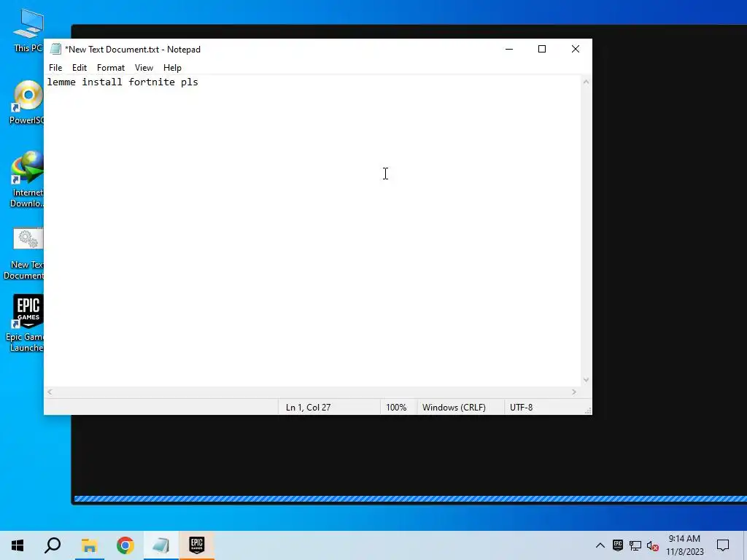
Task: Open volume tray icon
Action: coord(653,546)
